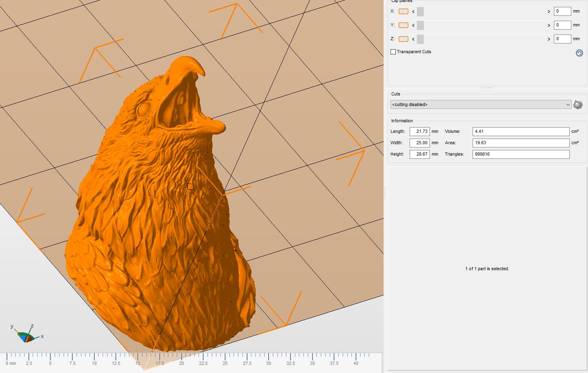Click into the X clip plane mm value field
The width and height of the screenshot is (588, 373).
(x=562, y=11)
